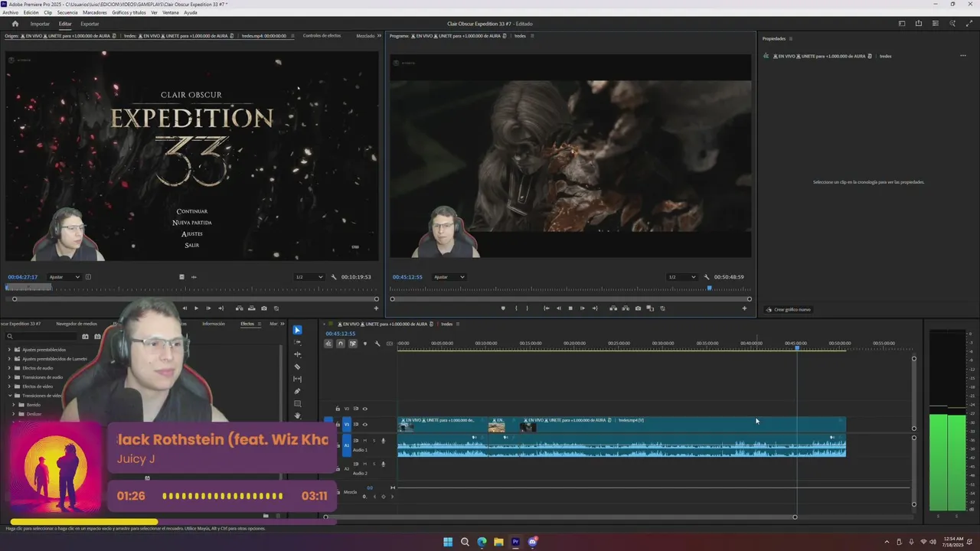The image size is (980, 551).
Task: Open timeline display settings wrench
Action: tap(377, 344)
